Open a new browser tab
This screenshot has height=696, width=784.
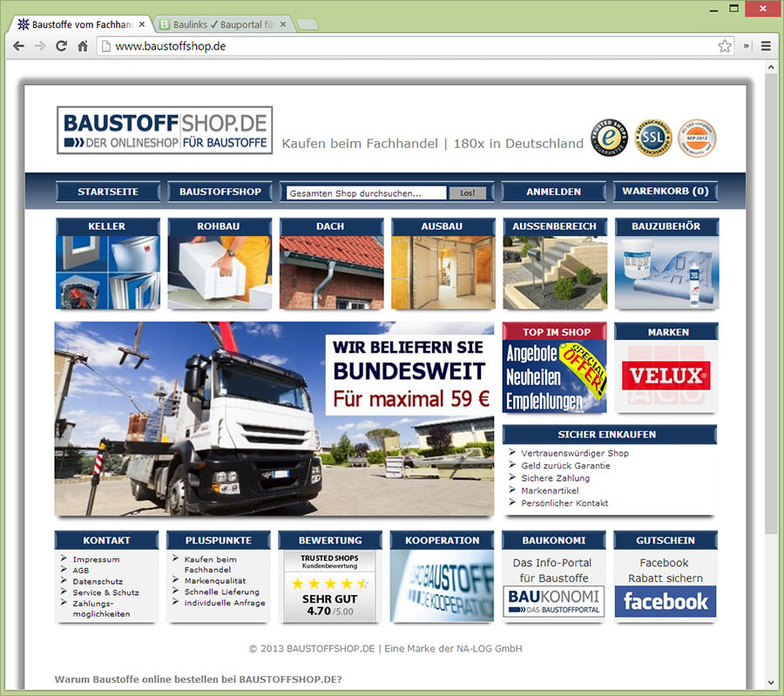[307, 24]
